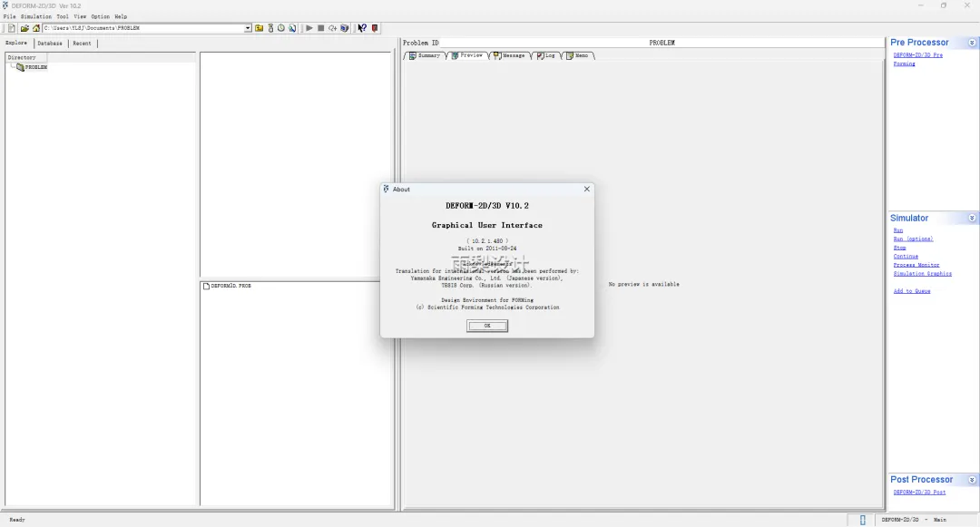Switch to the Summary tab

pos(425,55)
